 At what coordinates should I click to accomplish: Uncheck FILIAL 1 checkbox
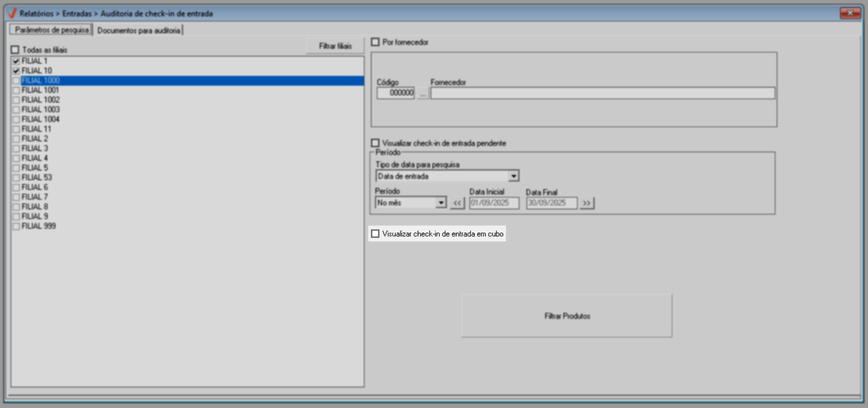pyautogui.click(x=16, y=61)
